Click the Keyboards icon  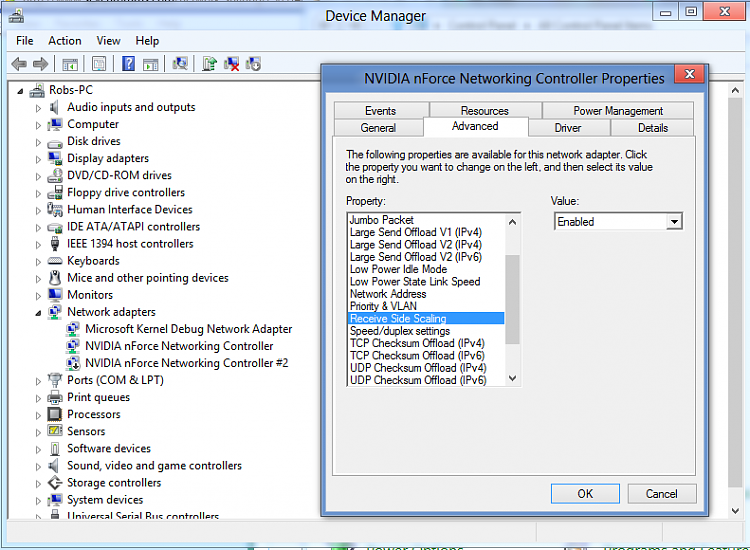[x=55, y=261]
